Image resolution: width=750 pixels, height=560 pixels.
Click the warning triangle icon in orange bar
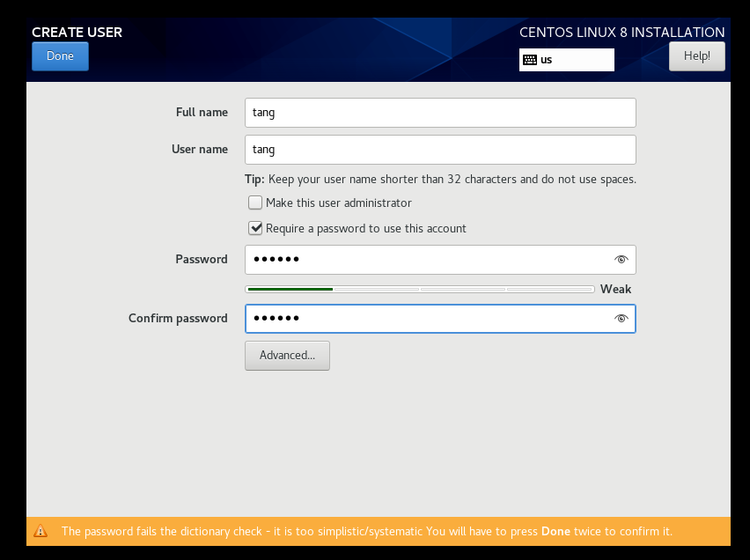click(x=40, y=531)
